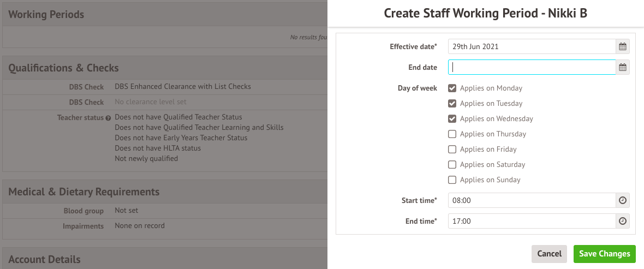Click the Save Changes button

[604, 254]
